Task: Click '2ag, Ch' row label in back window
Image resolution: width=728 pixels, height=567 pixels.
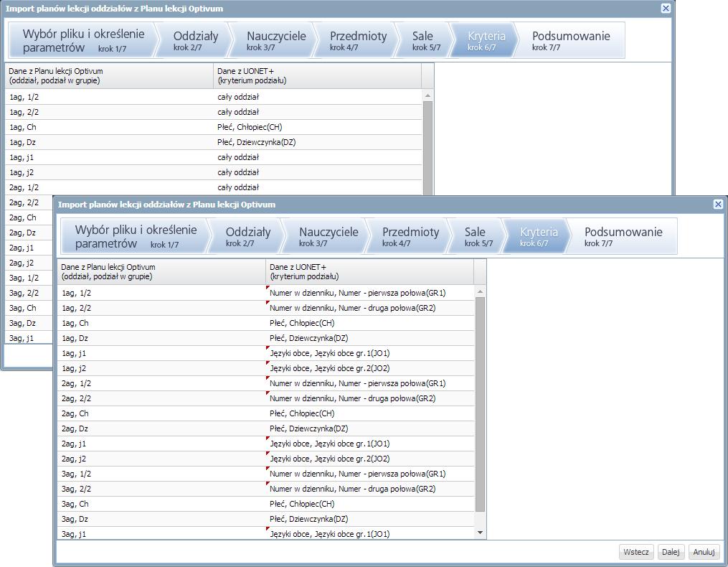Action: click(23, 217)
